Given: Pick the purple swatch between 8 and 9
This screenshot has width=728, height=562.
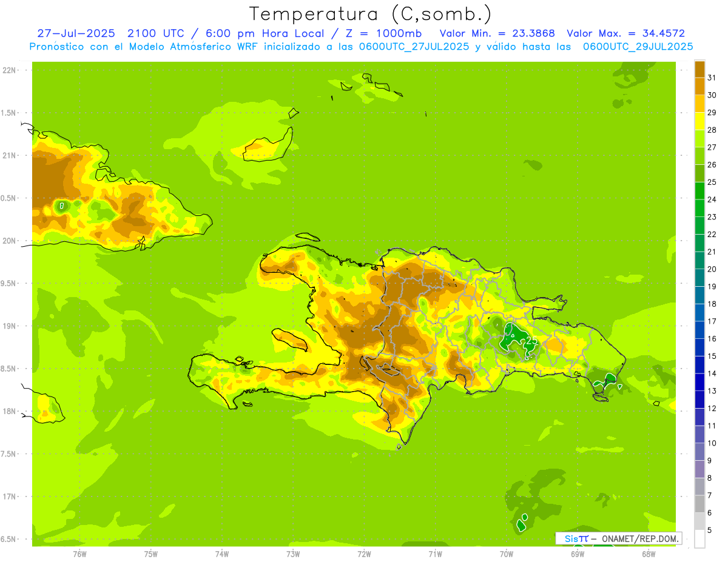Looking at the screenshot, I should [699, 469].
